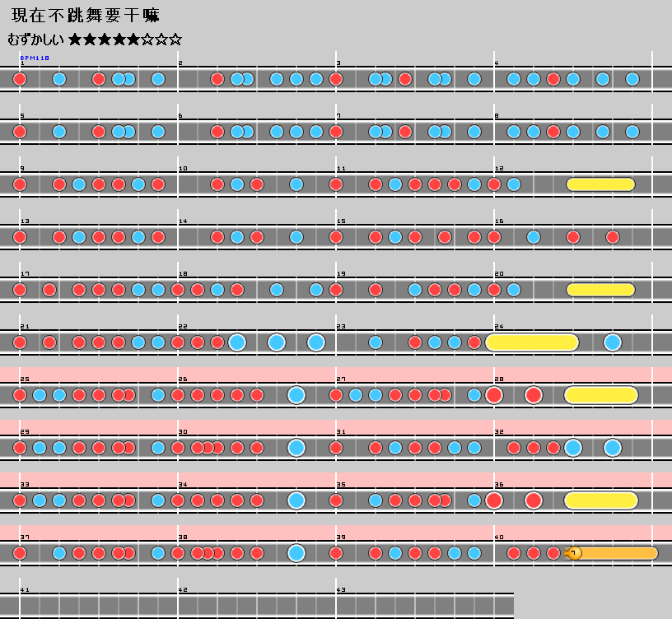This screenshot has width=672, height=619.
Task: Click the むずかしい difficulty label
Action: point(35,39)
